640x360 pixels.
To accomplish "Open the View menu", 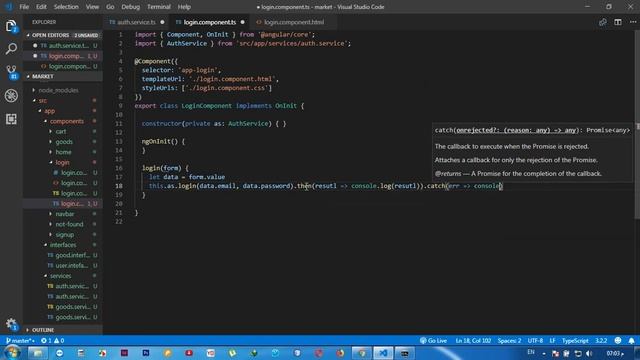I will point(92,7).
